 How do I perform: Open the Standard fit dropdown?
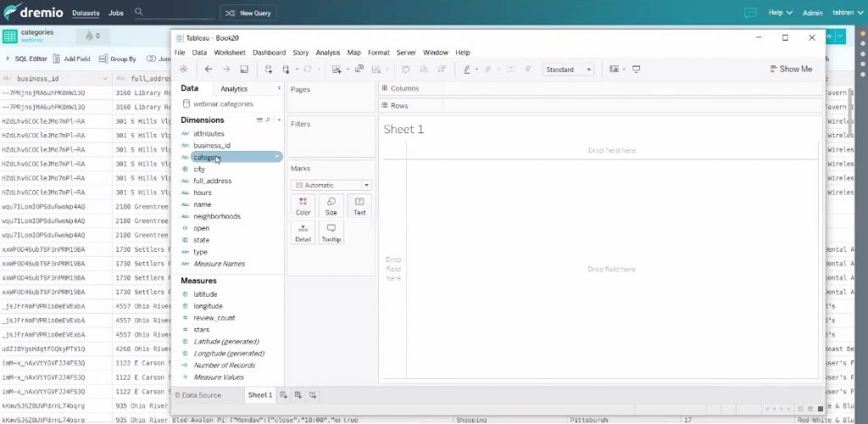(568, 70)
